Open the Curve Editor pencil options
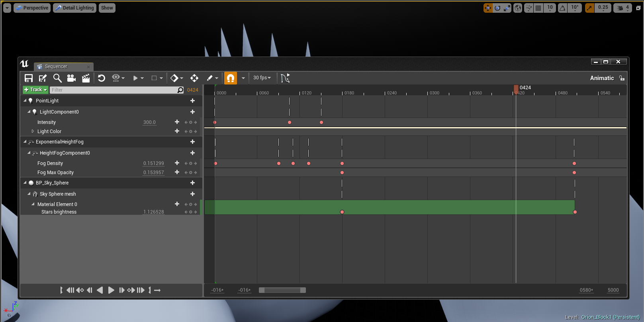Screen dimensions: 644x322 click(x=212, y=78)
